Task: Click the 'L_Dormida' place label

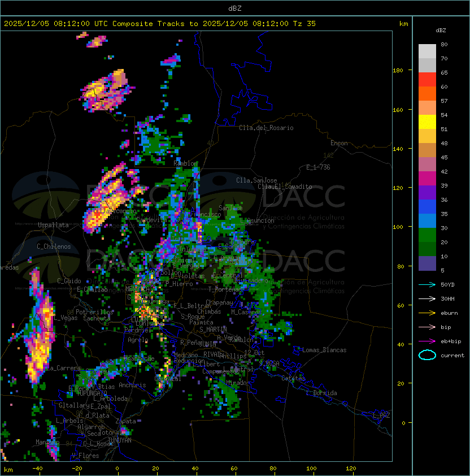Action: pos(321,393)
